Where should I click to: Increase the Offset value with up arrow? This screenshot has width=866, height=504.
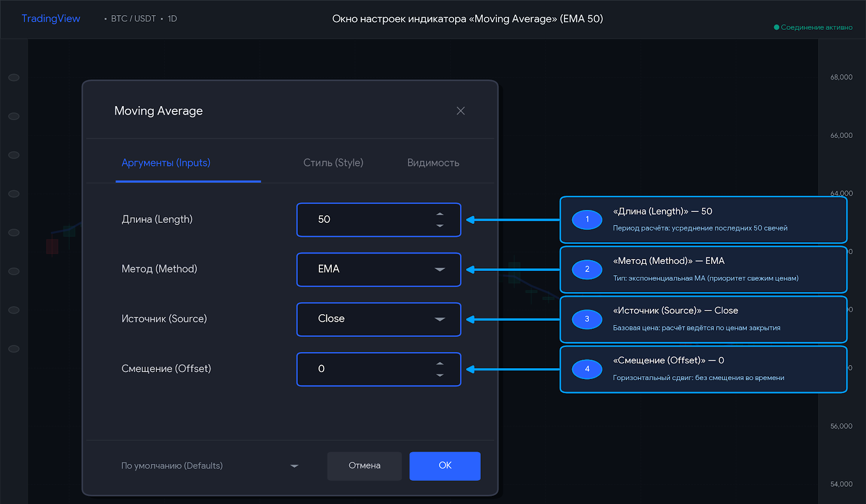click(440, 363)
